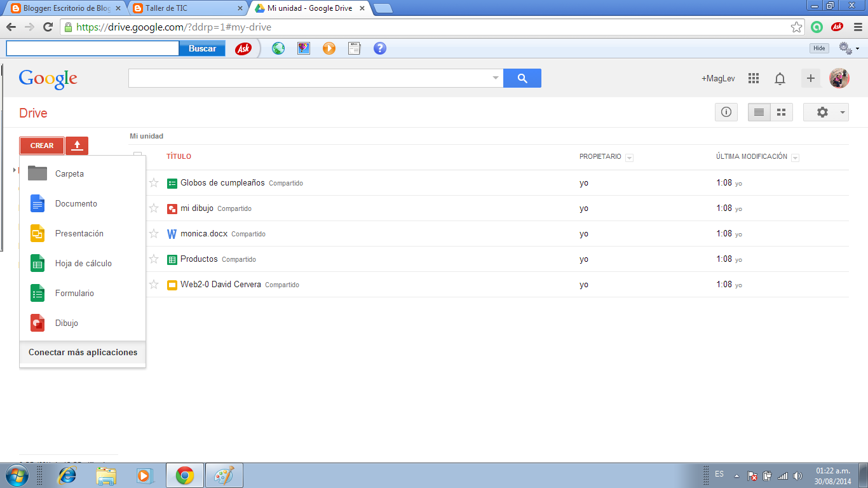Open the Propietario sort dropdown
868x488 pixels.
[630, 157]
